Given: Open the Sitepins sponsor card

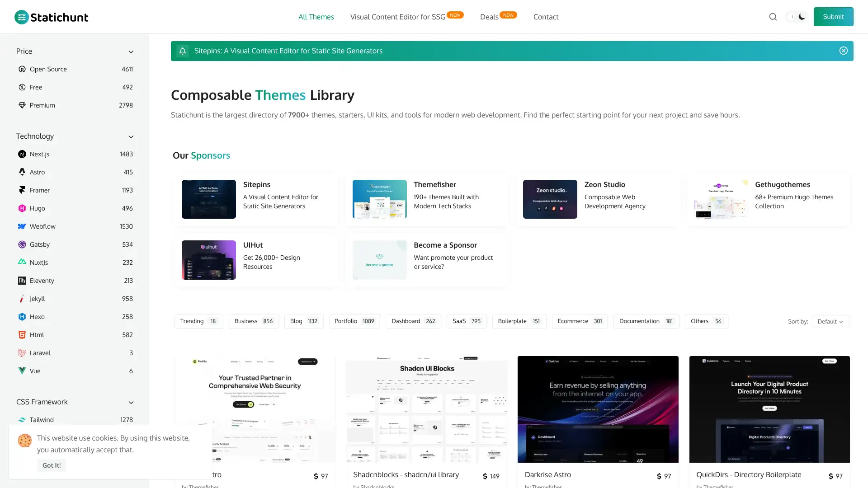Looking at the screenshot, I should point(256,199).
